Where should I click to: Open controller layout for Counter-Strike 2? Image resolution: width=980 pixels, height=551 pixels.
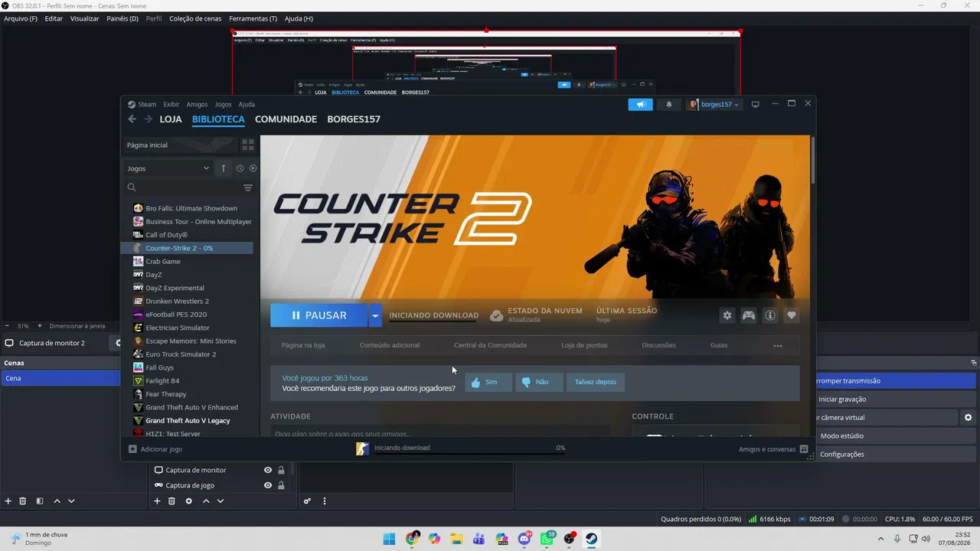[749, 315]
